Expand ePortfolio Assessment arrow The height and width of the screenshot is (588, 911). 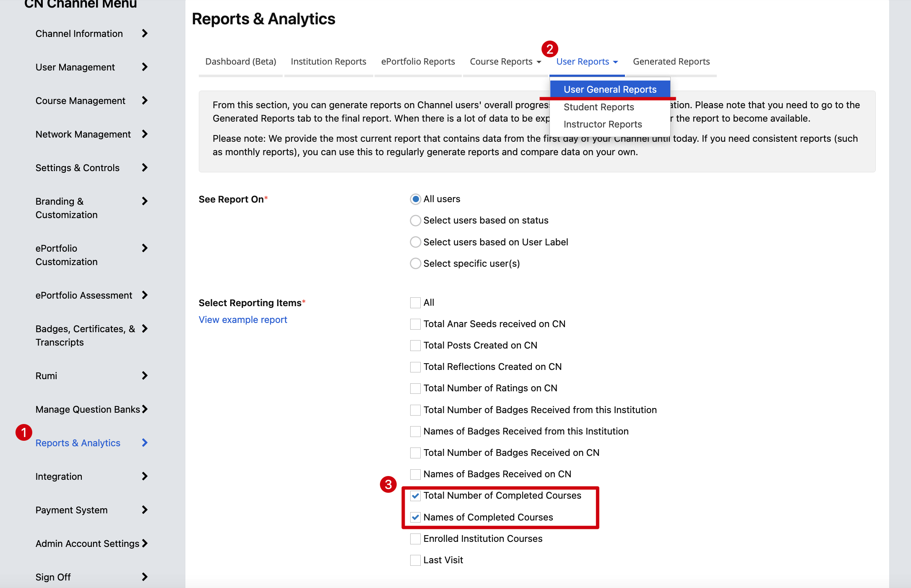pos(145,295)
